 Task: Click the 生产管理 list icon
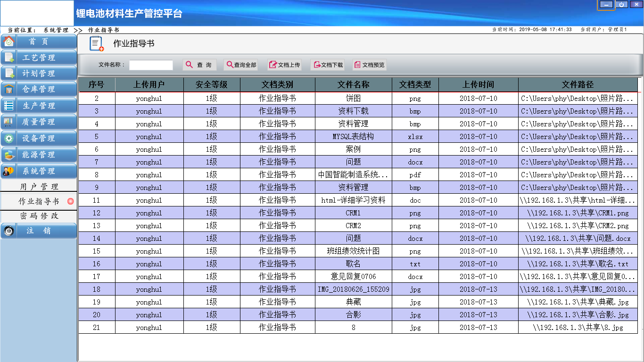[8, 106]
